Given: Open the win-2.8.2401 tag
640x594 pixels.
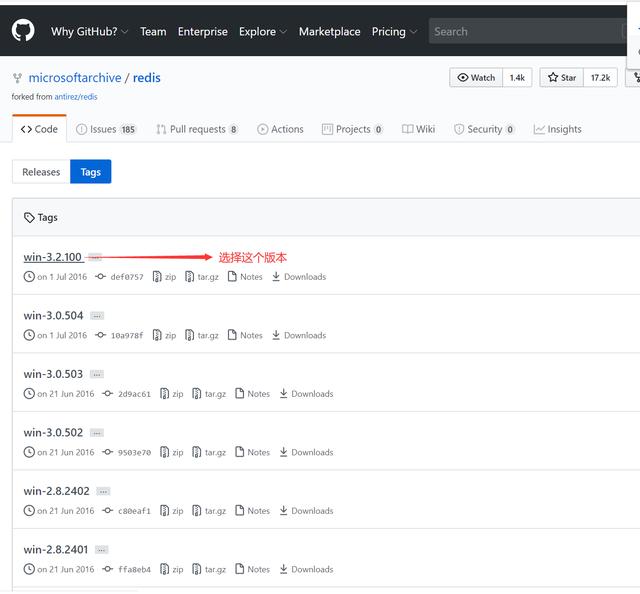Looking at the screenshot, I should click(x=56, y=550).
